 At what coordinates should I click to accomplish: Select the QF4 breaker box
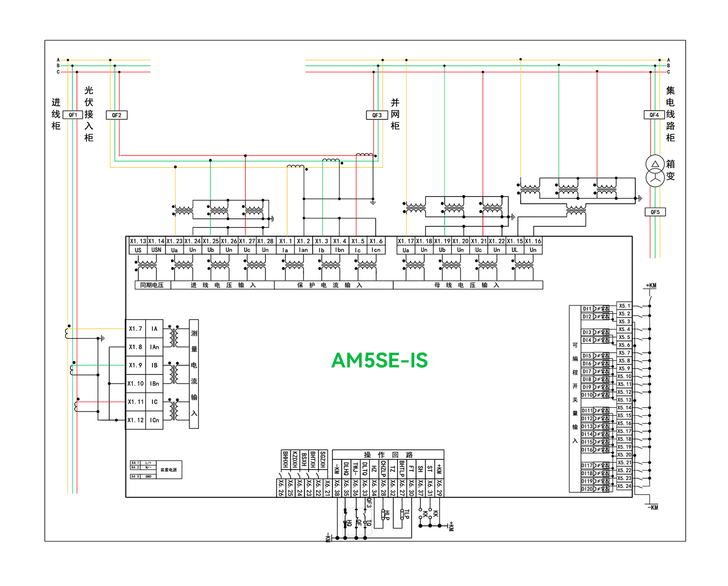654,115
